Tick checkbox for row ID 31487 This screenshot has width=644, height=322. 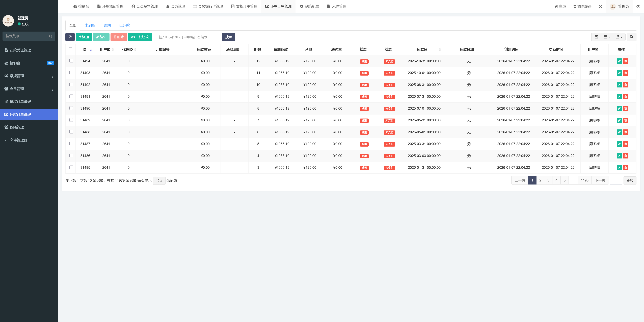coord(71,144)
